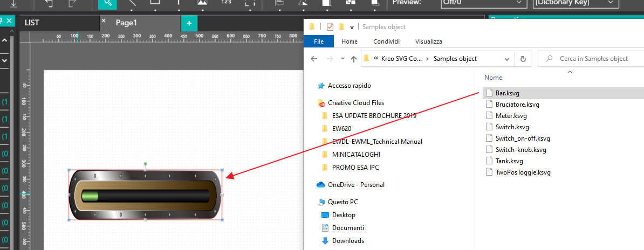Select the Meter.ksvg file
The height and width of the screenshot is (250, 644).
511,116
